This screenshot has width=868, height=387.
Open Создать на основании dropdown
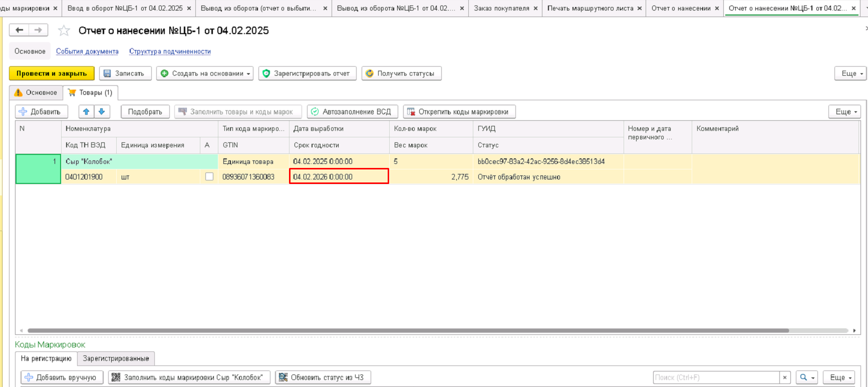pos(205,73)
